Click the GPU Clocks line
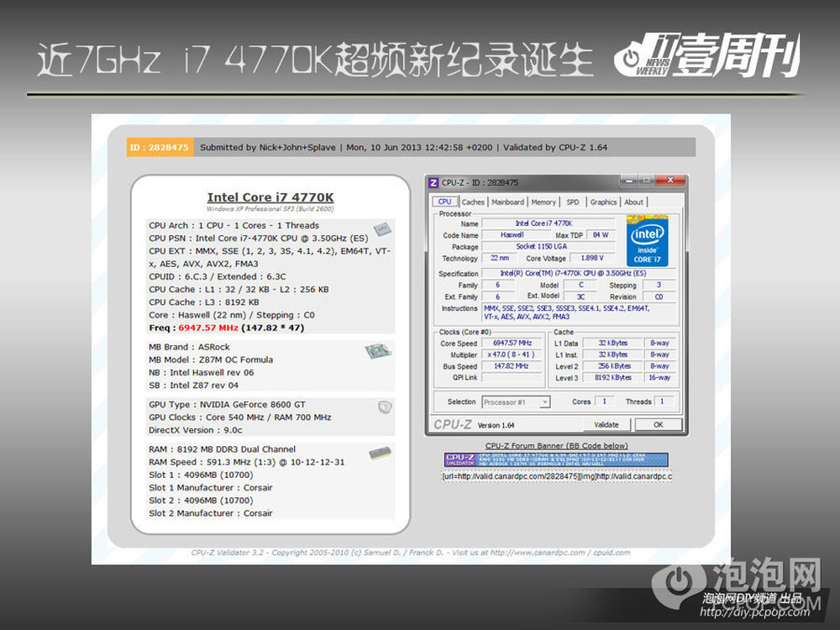Screen dimensions: 840x630 pyautogui.click(x=240, y=417)
